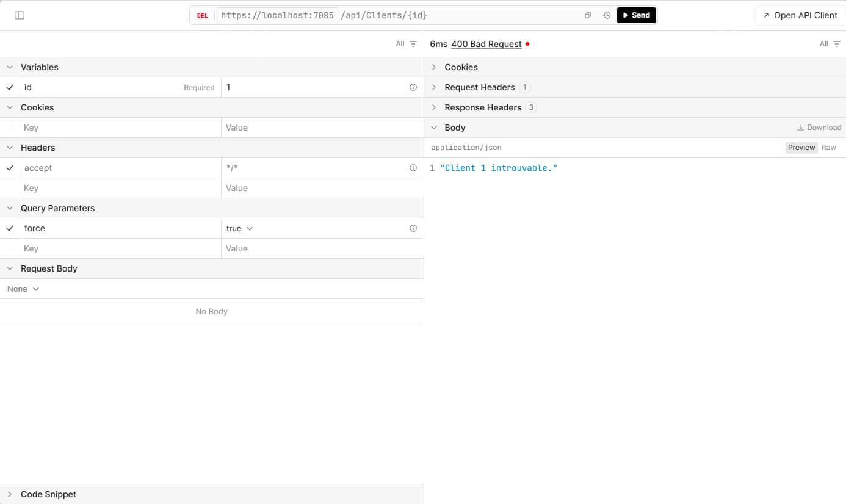Uncheck the accept header checkbox
Image resolution: width=846 pixels, height=504 pixels.
(x=10, y=168)
